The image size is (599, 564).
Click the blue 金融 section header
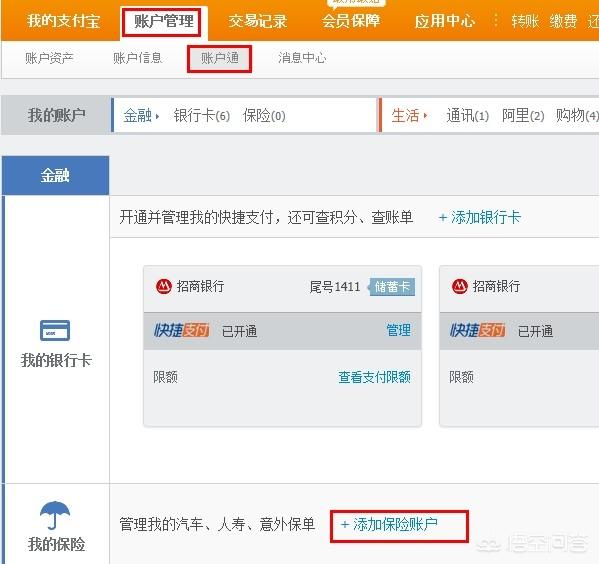pyautogui.click(x=55, y=175)
